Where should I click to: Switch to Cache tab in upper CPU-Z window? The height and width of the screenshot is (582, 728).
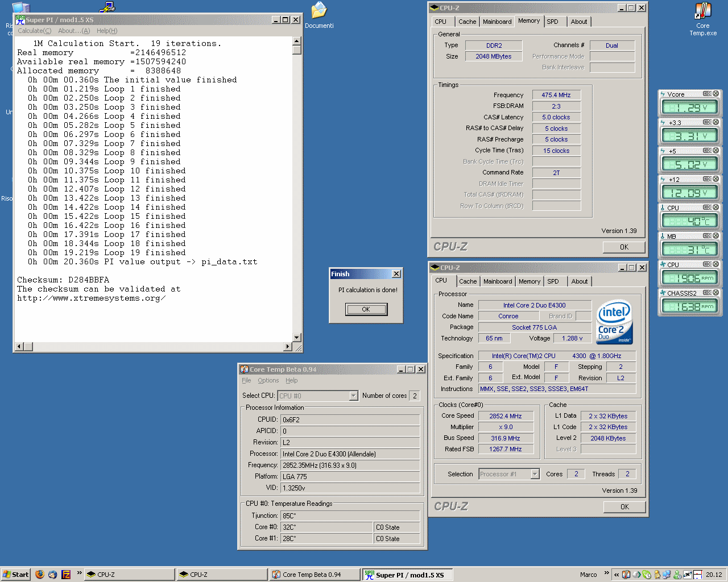468,22
